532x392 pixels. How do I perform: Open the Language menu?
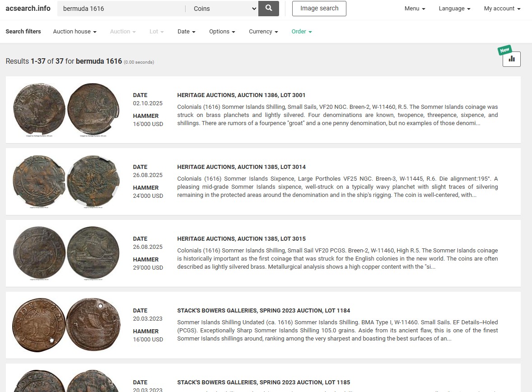[454, 9]
